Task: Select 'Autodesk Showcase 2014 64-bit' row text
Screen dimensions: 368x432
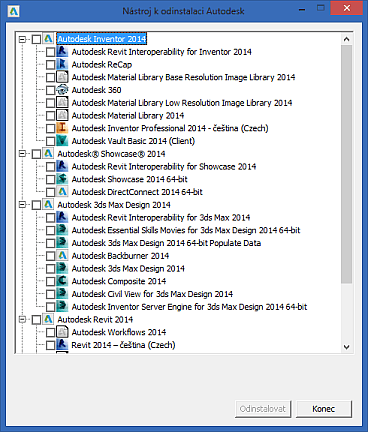Action: (x=130, y=179)
